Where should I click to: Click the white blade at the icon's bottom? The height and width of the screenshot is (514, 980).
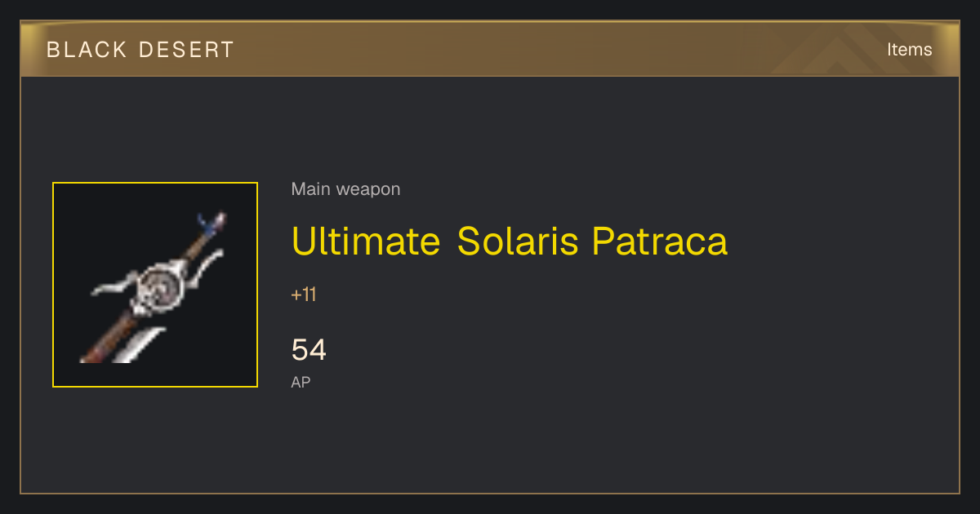[x=140, y=346]
